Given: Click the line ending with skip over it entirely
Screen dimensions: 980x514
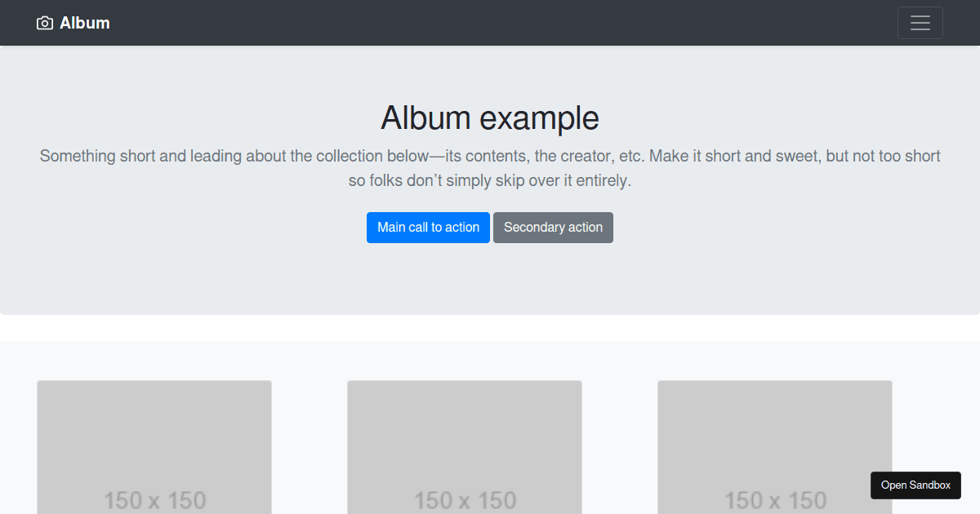Looking at the screenshot, I should tap(490, 181).
